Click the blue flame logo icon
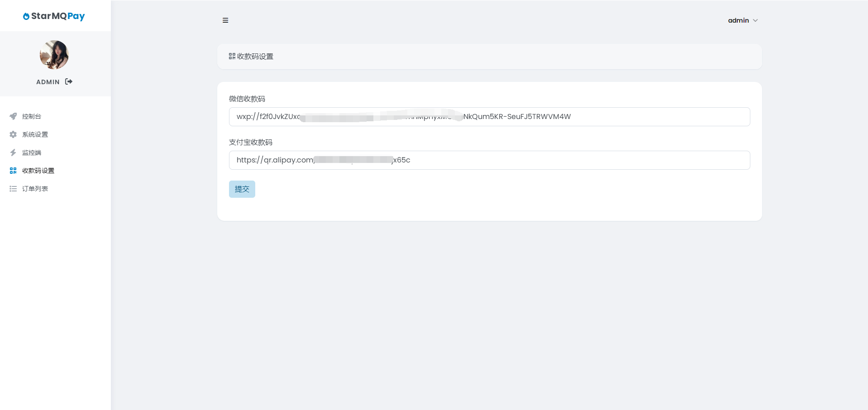 click(26, 16)
